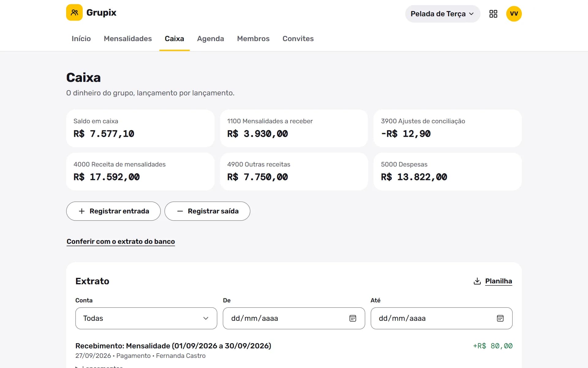Open the apps grid icon
Screen dimensions: 588x368
[493, 14]
